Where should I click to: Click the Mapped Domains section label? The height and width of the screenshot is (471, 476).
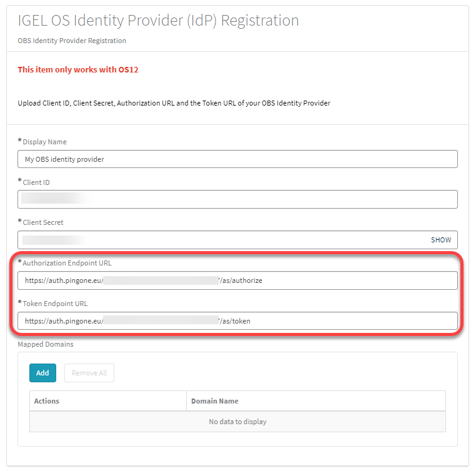(x=46, y=344)
